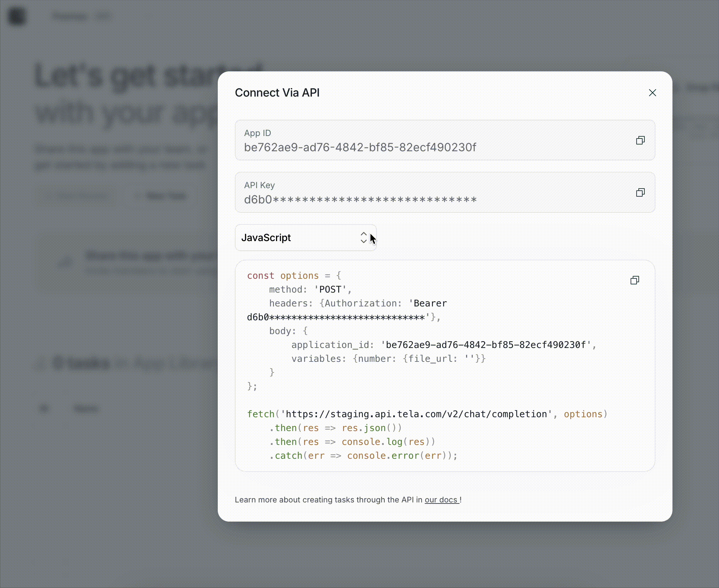
Task: Click inside the API Key field
Action: (x=360, y=200)
